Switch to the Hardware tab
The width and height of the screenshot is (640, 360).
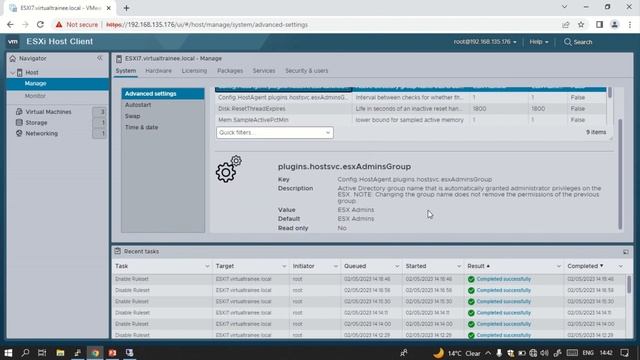(x=158, y=71)
